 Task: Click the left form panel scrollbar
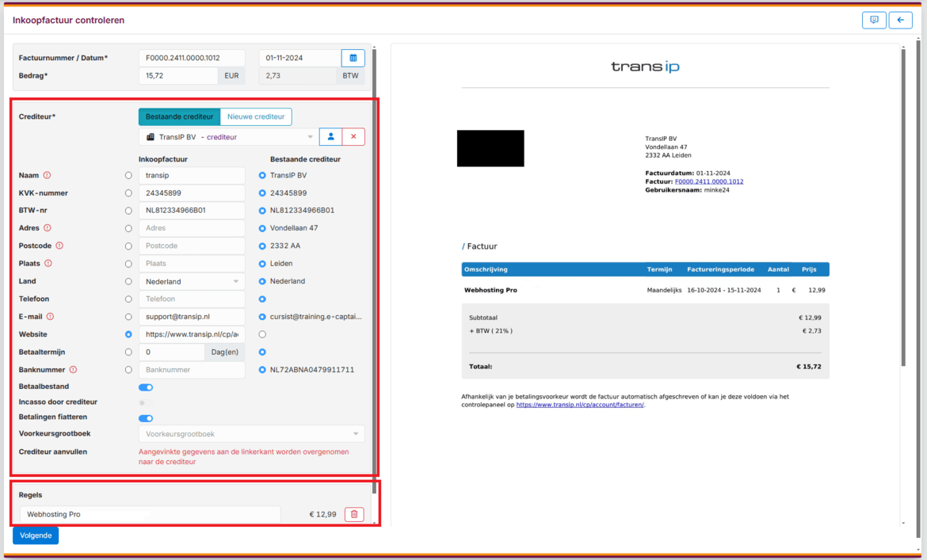[374, 272]
